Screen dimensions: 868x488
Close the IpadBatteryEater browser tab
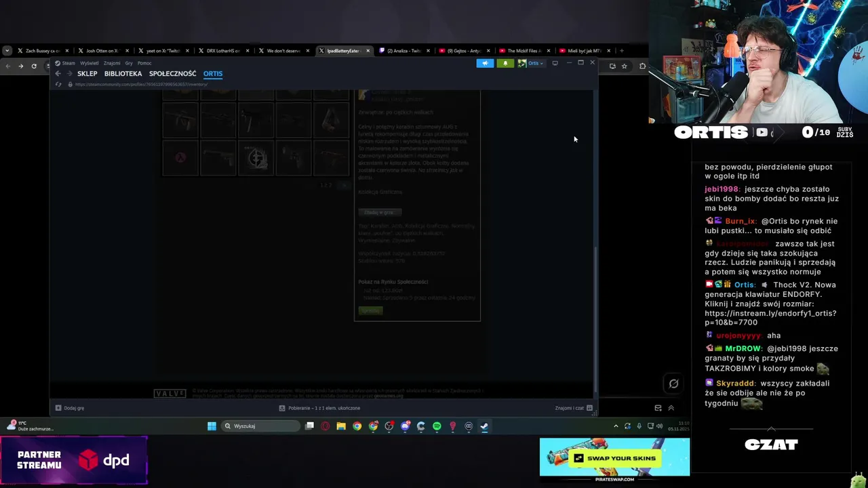coord(368,51)
